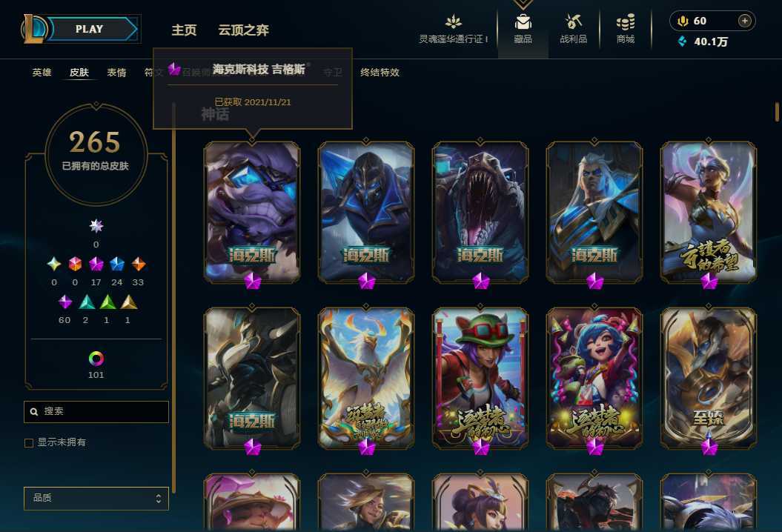Click blue gem icon showing count 24
Image resolution: width=782 pixels, height=532 pixels.
pos(116,264)
